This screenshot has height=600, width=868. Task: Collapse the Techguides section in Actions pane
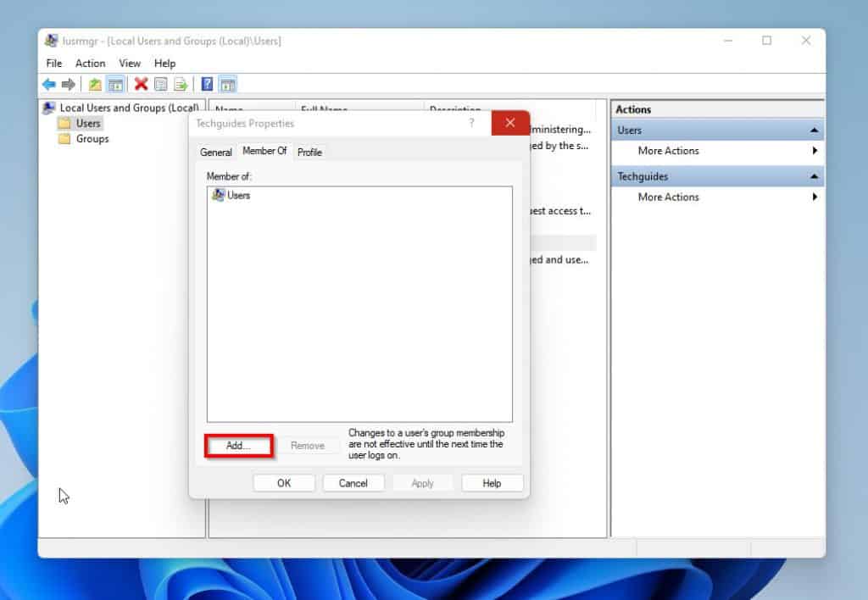[x=813, y=176]
